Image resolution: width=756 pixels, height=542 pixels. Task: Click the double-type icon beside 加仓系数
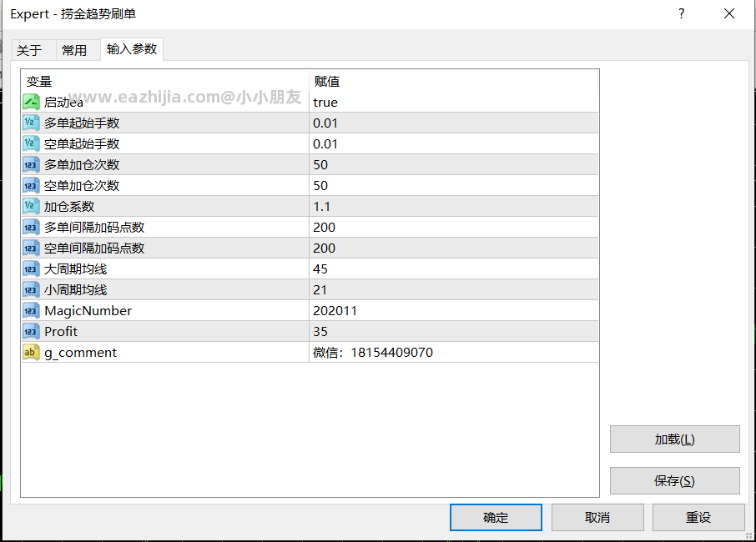(31, 206)
